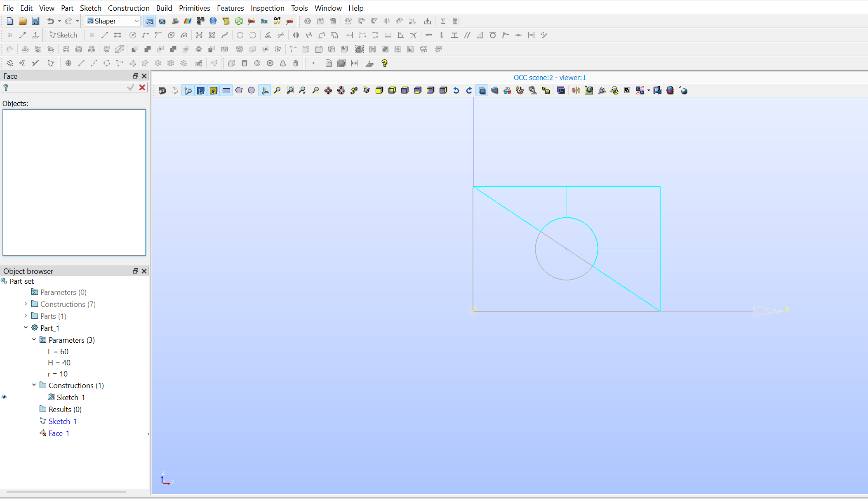Screen dimensions: 868x499
Task: Toggle visibility eye of Sketch_1 construction
Action: point(4,397)
